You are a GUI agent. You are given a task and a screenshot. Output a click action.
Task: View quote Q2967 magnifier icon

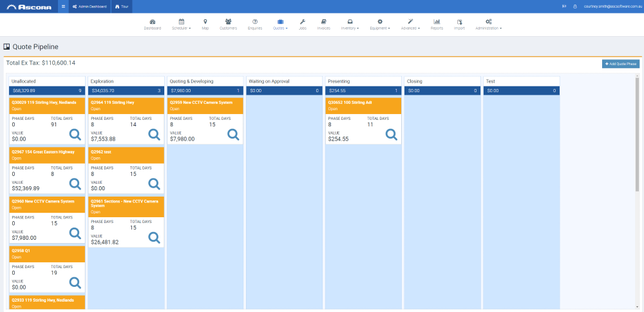coord(75,184)
